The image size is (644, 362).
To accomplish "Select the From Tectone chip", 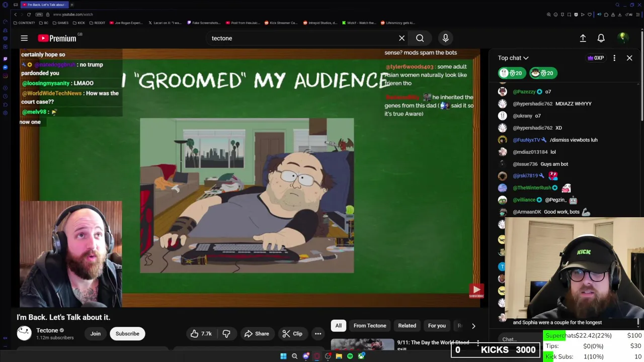I will [370, 326].
